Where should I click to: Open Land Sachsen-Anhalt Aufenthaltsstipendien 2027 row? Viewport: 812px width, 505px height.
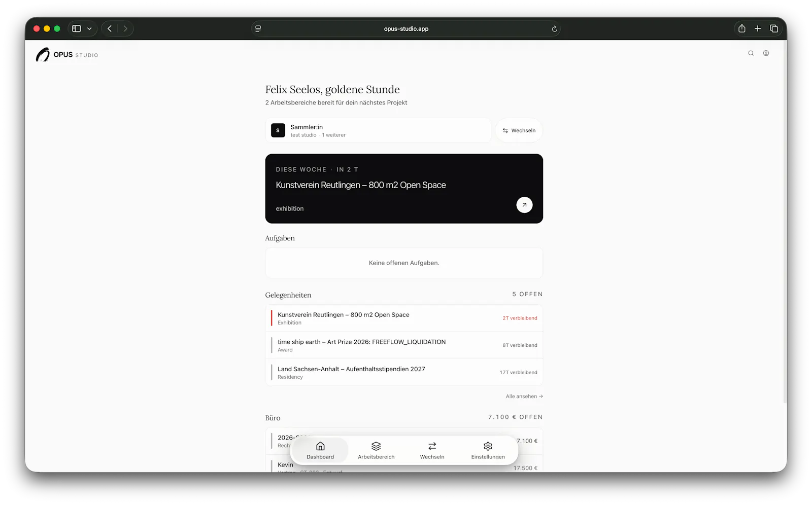click(x=404, y=373)
